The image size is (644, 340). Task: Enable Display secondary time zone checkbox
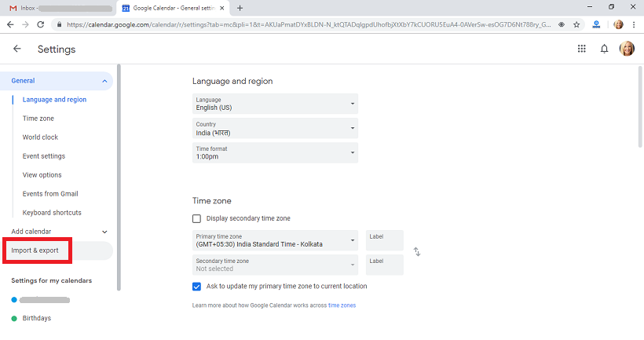pyautogui.click(x=196, y=218)
